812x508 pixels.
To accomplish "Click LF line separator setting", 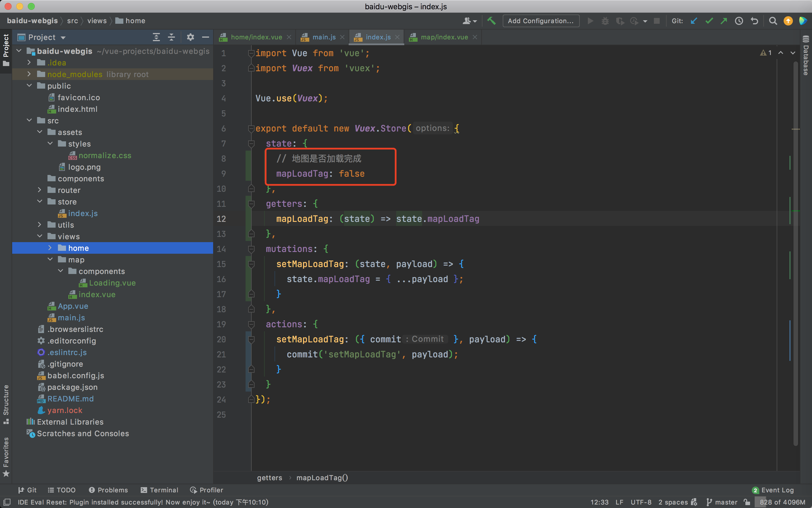I will pyautogui.click(x=619, y=502).
